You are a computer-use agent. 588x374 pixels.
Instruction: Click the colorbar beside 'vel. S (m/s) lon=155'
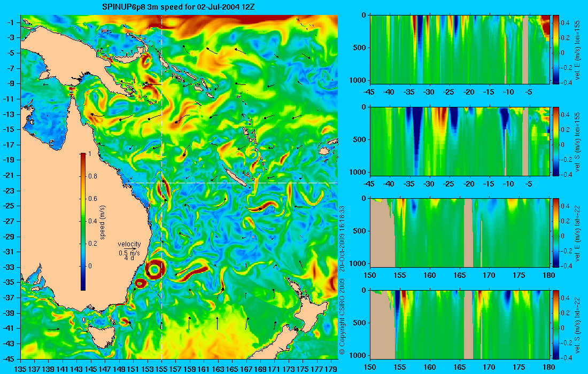coord(556,141)
